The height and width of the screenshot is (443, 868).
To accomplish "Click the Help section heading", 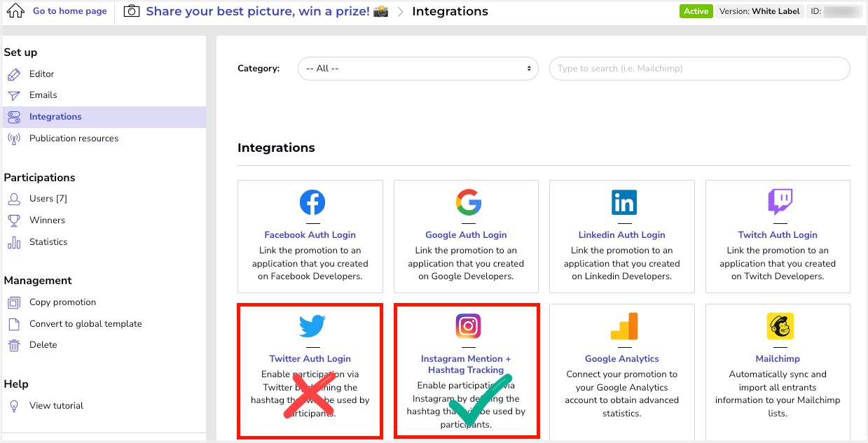I will 16,384.
